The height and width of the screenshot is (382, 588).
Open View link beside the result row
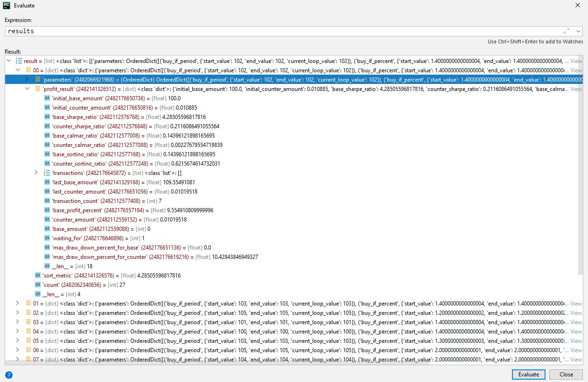(576, 61)
